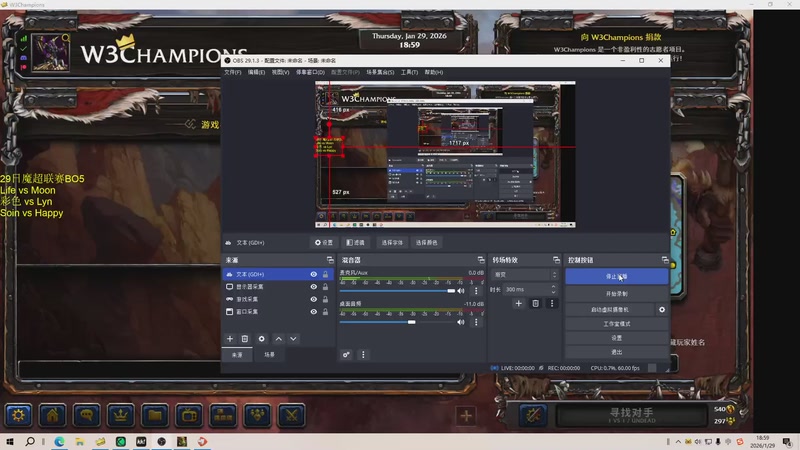This screenshot has width=800, height=450.
Task: Select the 显示器采集 source row
Action: (278, 287)
